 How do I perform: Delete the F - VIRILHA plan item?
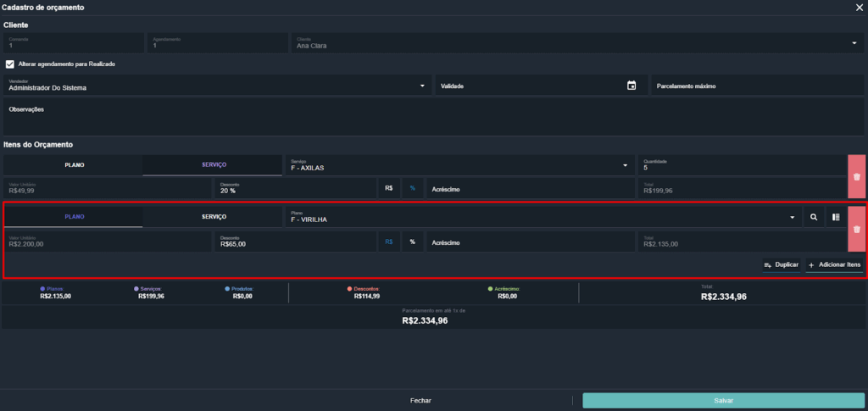856,229
